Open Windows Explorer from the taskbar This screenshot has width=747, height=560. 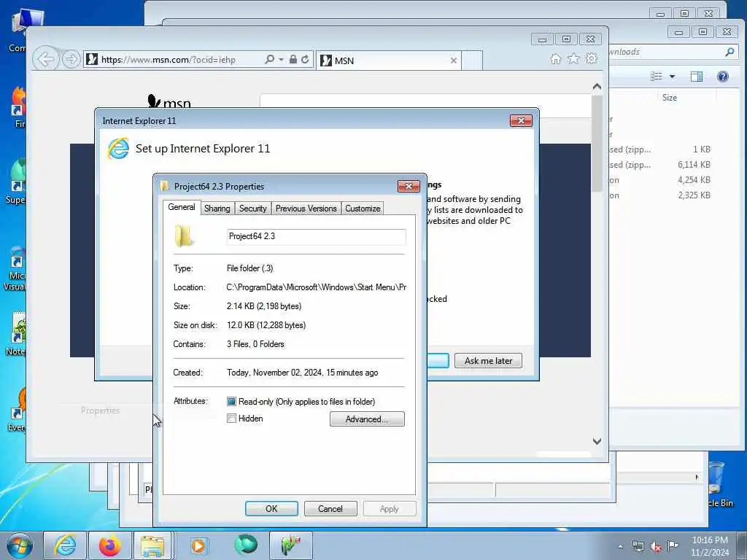coord(152,545)
